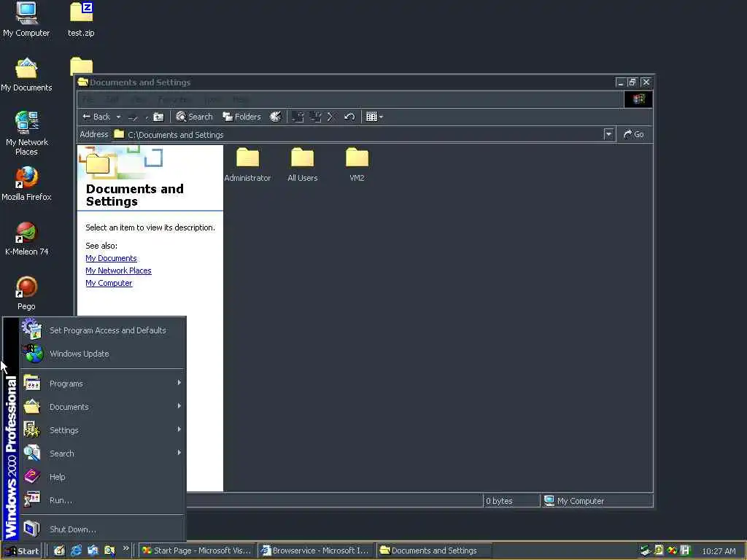This screenshot has height=560, width=747.
Task: Expand the Programs submenu
Action: tap(102, 384)
